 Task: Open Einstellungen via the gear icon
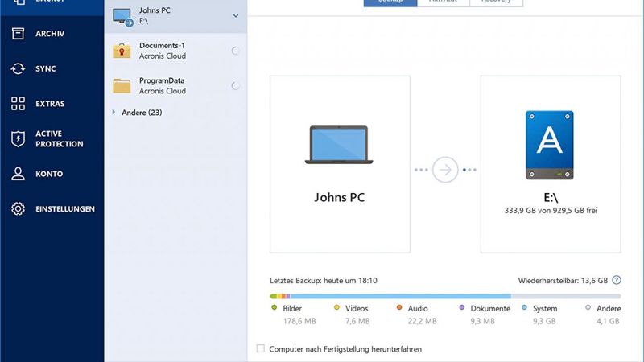(18, 208)
